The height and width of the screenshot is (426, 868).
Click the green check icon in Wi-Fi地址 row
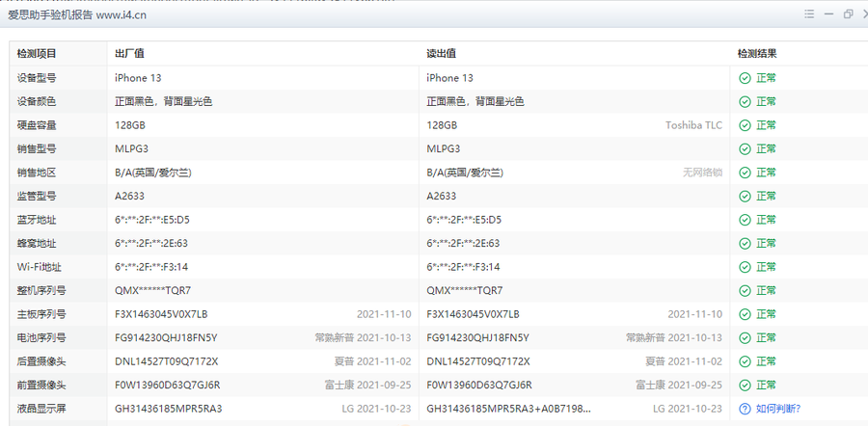746,267
